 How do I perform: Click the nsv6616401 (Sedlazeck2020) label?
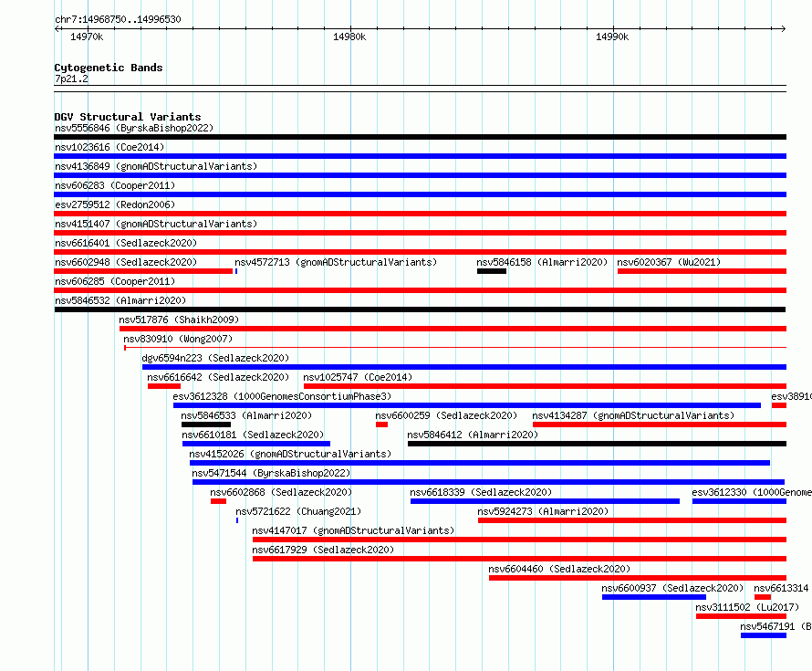[126, 243]
